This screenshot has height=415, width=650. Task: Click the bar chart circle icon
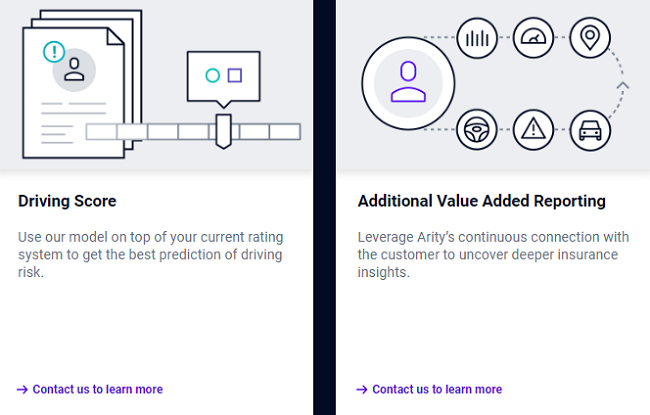(x=477, y=39)
